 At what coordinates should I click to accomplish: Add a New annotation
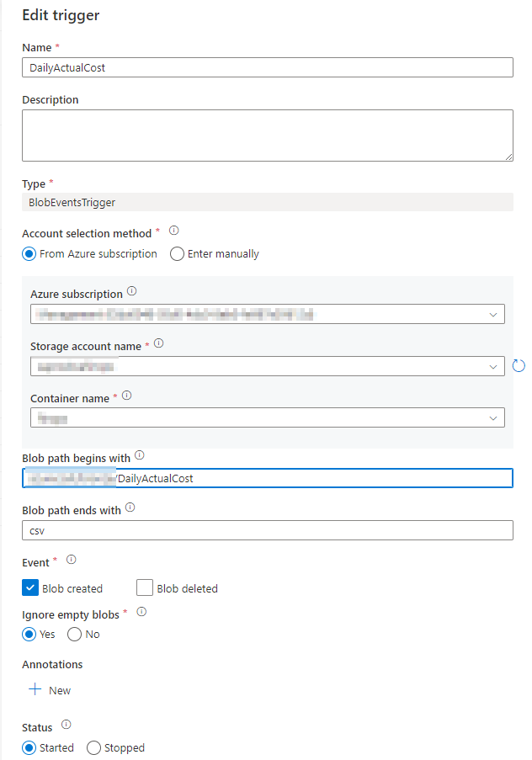coord(49,690)
